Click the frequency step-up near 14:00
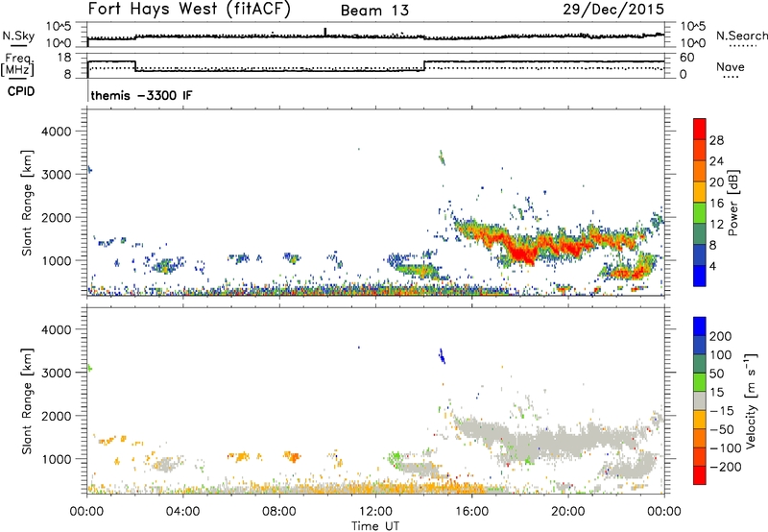 click(x=424, y=66)
